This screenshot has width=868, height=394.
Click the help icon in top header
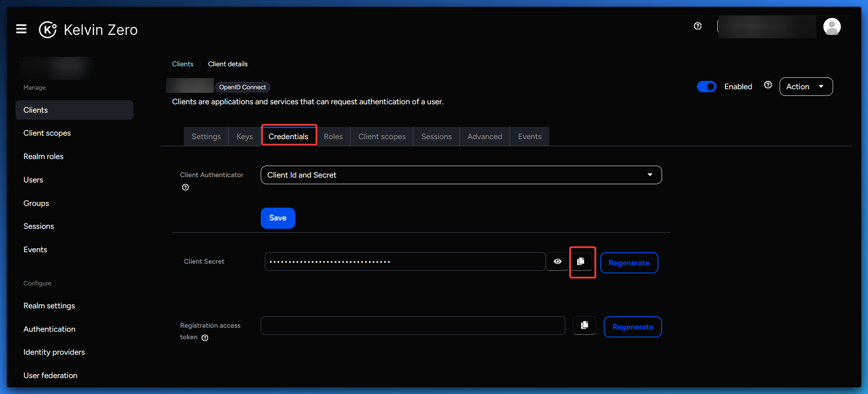click(x=697, y=26)
